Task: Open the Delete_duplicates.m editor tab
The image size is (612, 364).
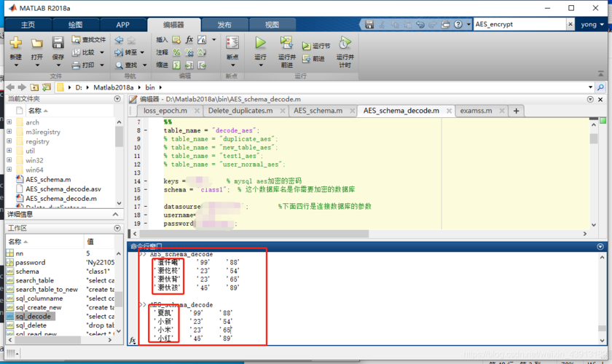Action: 240,111
